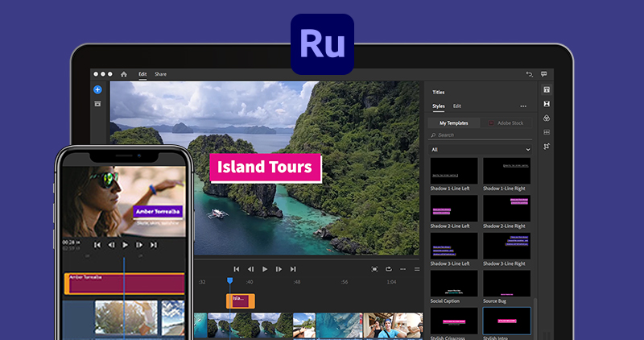Step back one frame in desktop monitor
The height and width of the screenshot is (340, 644).
[x=250, y=269]
